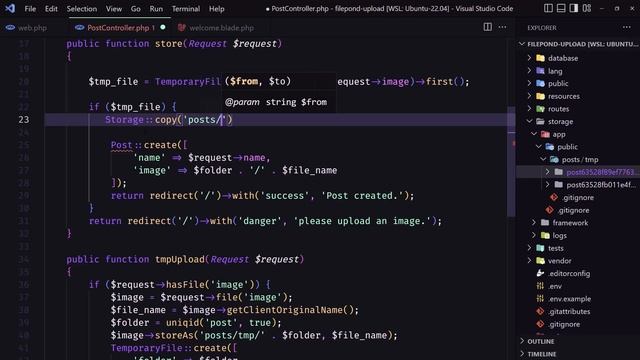640x360 pixels.
Task: Expand the logs folder
Action: [534, 235]
